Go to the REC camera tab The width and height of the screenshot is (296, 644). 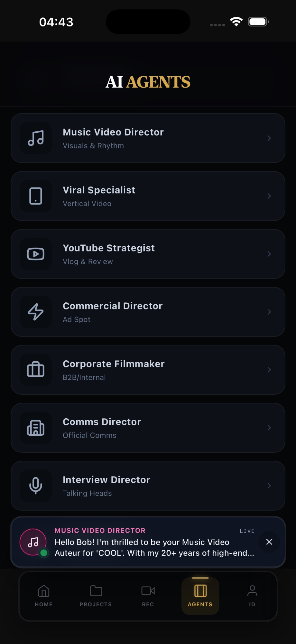pos(148,596)
